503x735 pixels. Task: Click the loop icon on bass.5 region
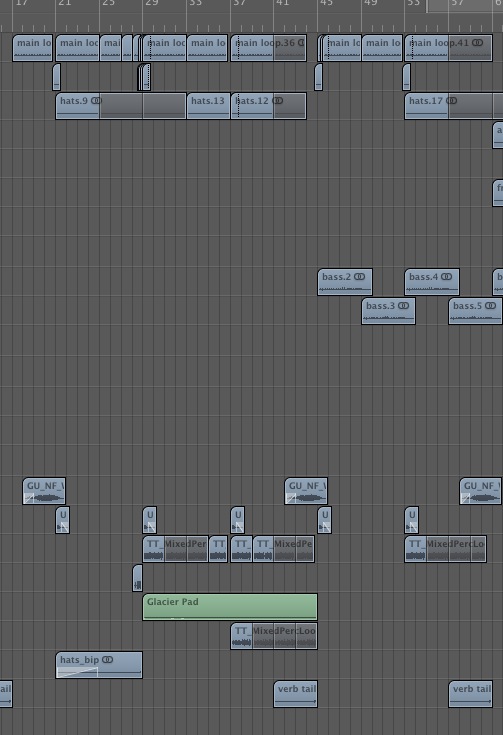coord(490,306)
